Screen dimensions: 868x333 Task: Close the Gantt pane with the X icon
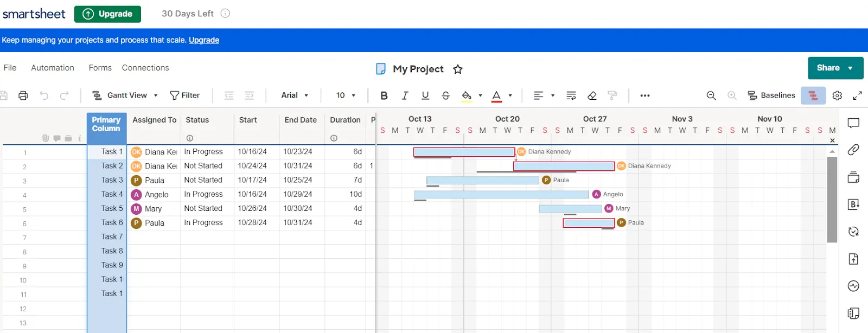tap(833, 141)
